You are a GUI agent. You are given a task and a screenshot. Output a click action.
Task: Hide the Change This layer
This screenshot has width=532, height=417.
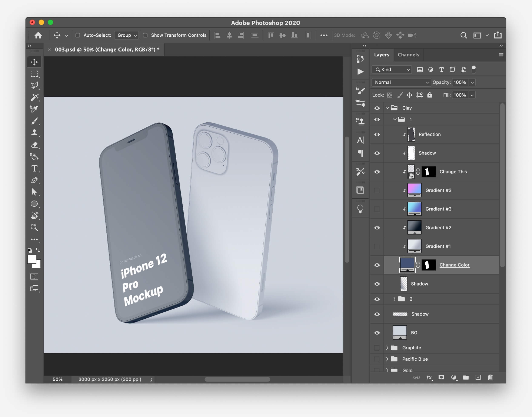point(377,172)
